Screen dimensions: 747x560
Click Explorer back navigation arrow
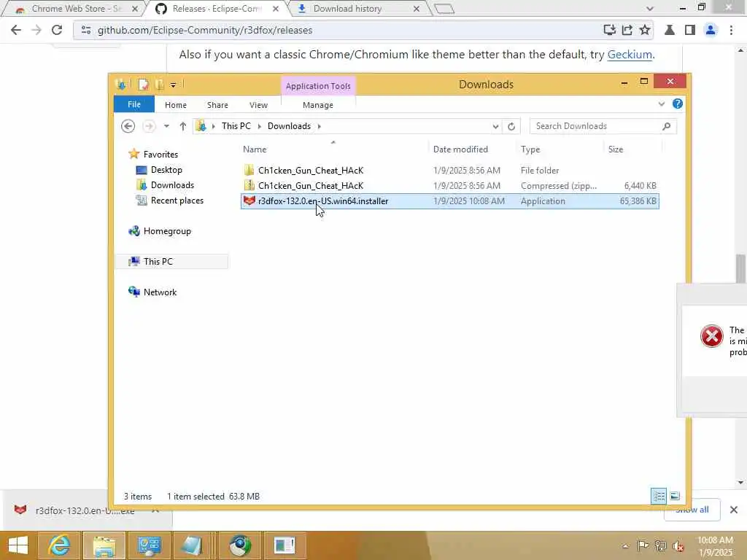click(128, 126)
